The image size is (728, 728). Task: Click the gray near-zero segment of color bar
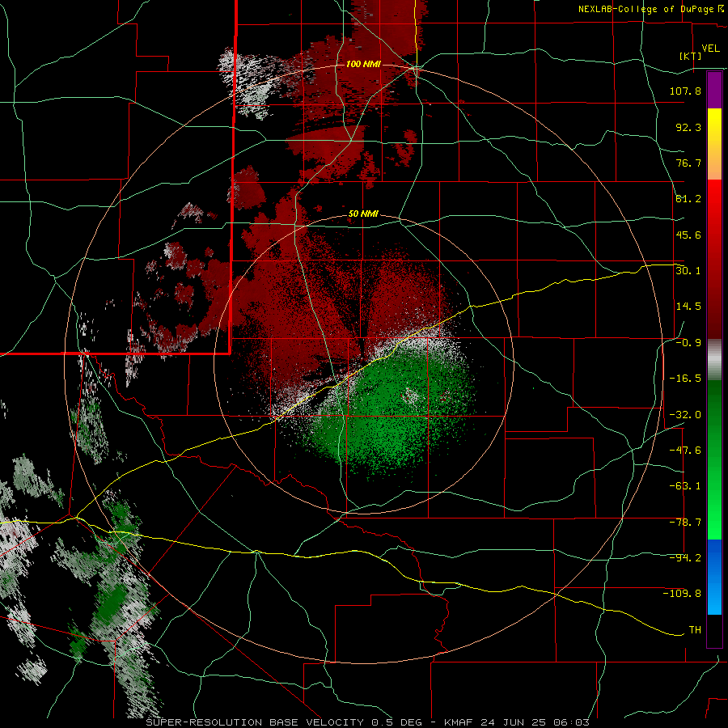click(714, 360)
